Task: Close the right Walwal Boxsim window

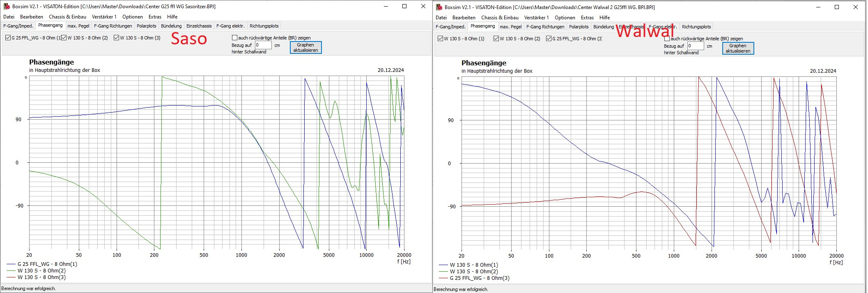Action: click(856, 7)
